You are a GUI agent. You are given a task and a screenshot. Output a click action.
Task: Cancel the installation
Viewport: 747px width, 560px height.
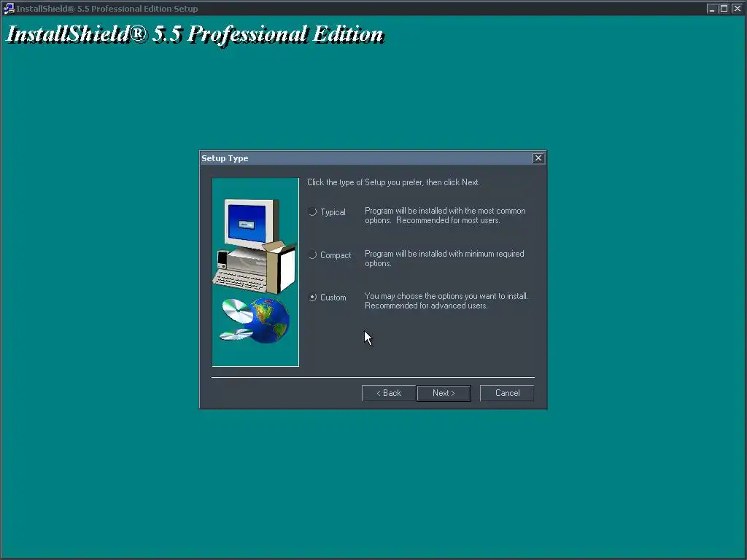click(x=507, y=393)
